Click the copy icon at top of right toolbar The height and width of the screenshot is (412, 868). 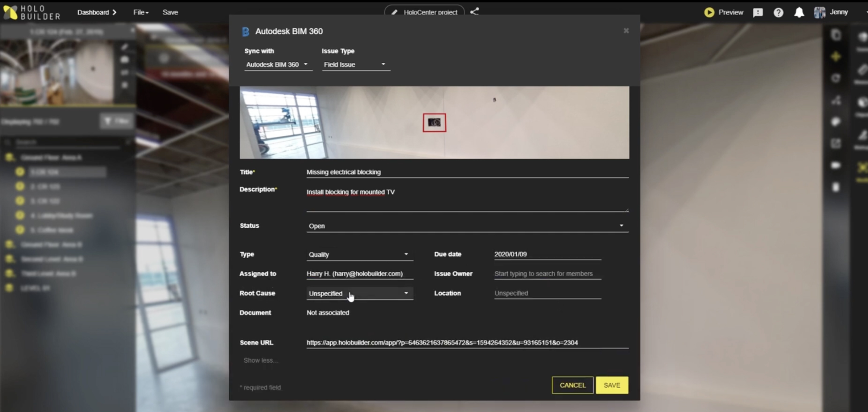point(836,34)
